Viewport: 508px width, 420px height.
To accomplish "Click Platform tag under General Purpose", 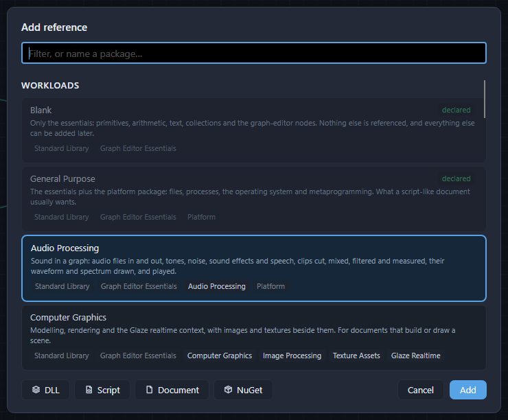I will tap(201, 217).
